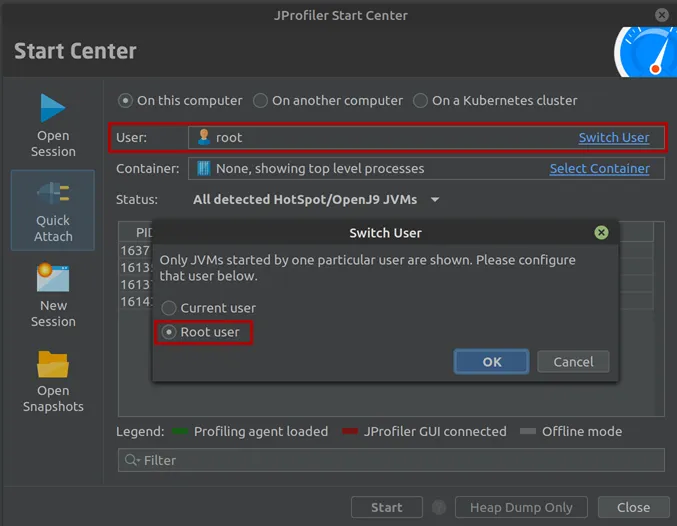Open the New Session section
Image resolution: width=677 pixels, height=526 pixels.
[53, 296]
